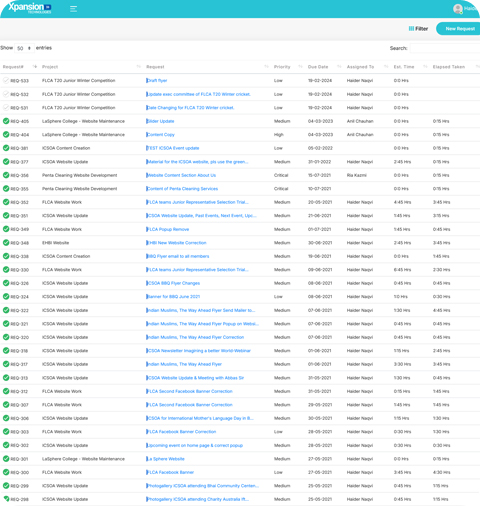This screenshot has height=506, width=480.
Task: Select due date 15-07-2021
Action: point(319,175)
